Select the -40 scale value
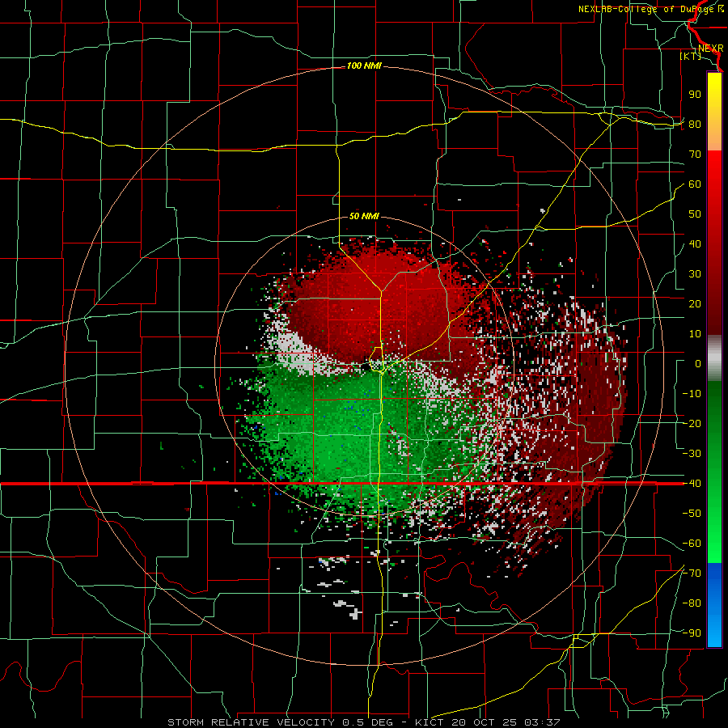Viewport: 728px width, 728px height. coord(692,484)
